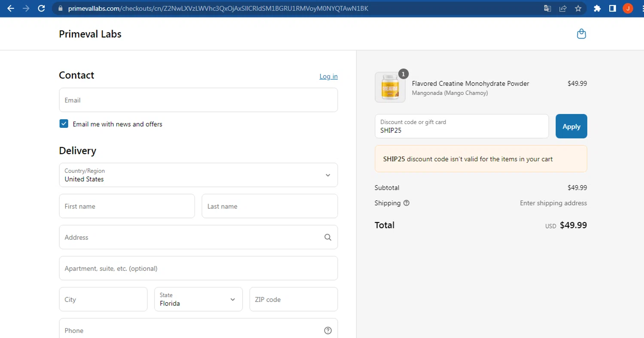
Task: Open the Phone field help icon
Action: (x=328, y=330)
